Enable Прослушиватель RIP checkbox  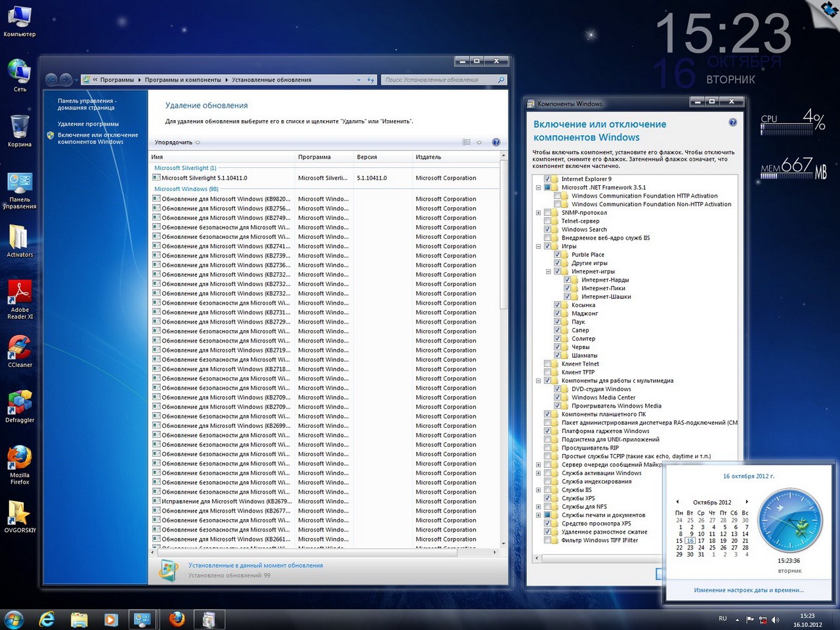547,448
